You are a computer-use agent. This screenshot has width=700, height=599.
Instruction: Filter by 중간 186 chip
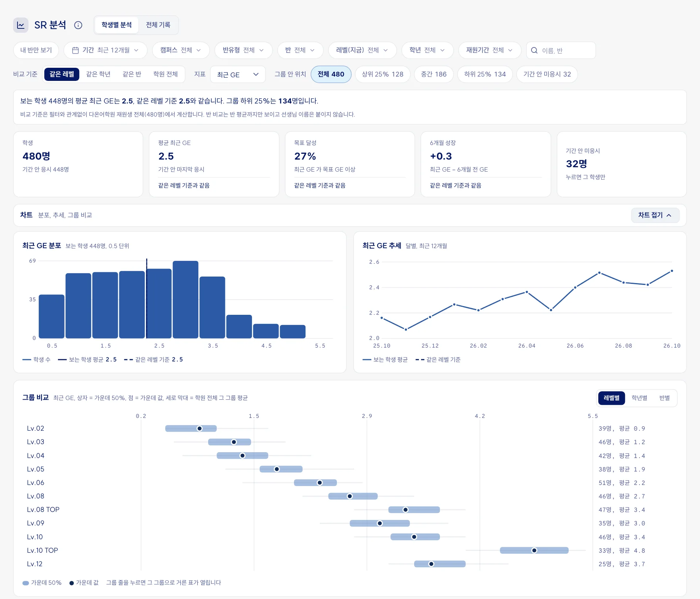[434, 74]
